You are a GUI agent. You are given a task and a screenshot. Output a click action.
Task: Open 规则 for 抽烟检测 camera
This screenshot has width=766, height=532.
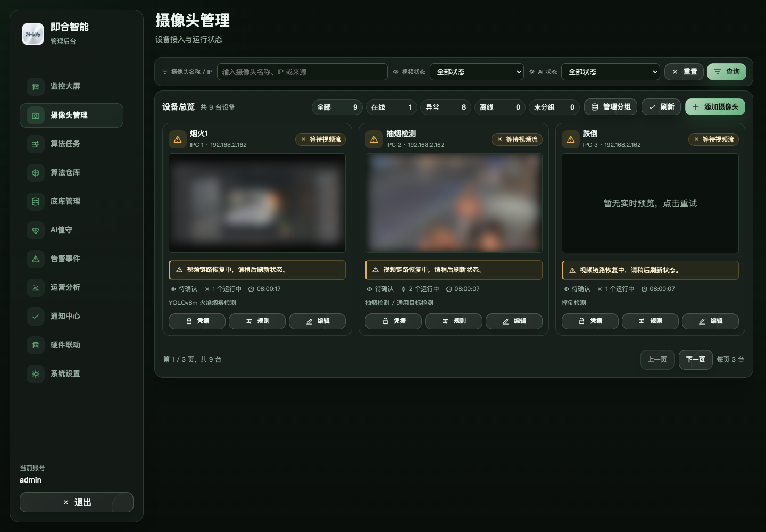click(x=454, y=321)
